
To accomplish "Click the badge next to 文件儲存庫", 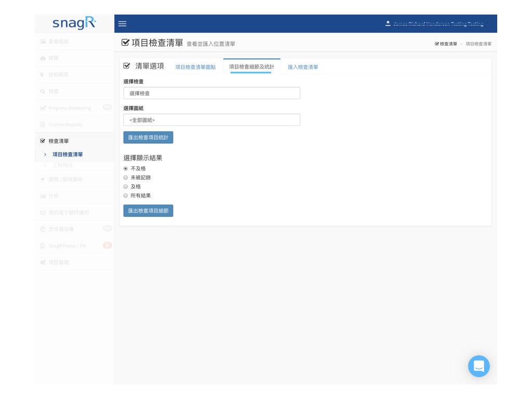I will (108, 229).
